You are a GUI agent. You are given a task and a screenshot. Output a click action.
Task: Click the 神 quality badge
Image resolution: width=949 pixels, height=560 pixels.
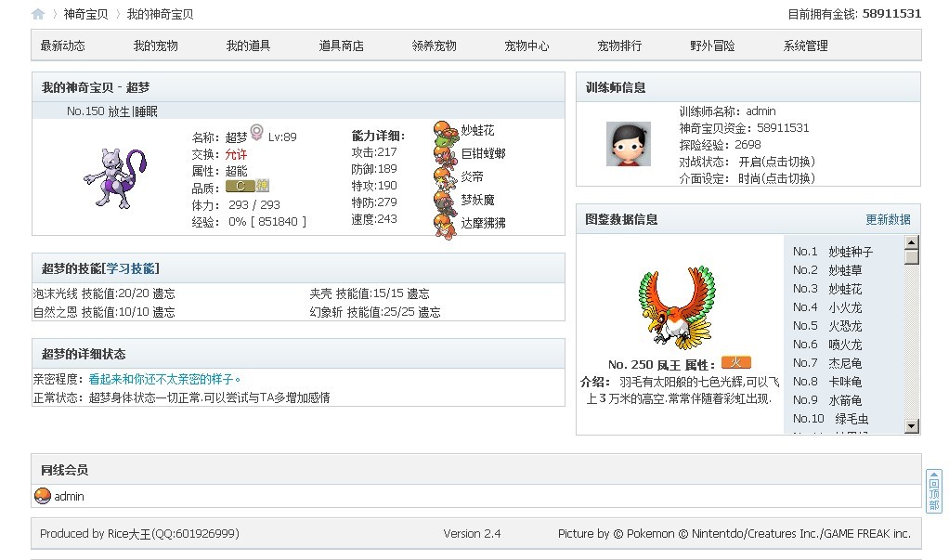262,185
